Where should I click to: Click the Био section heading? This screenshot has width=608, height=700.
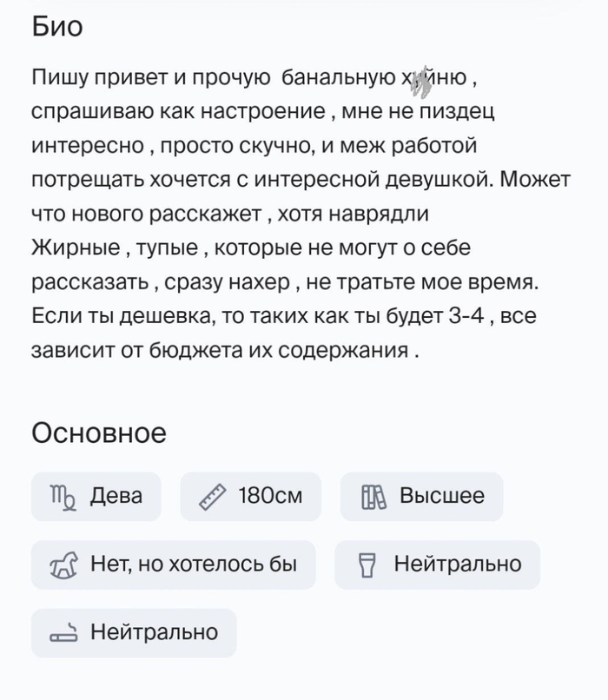tap(57, 27)
